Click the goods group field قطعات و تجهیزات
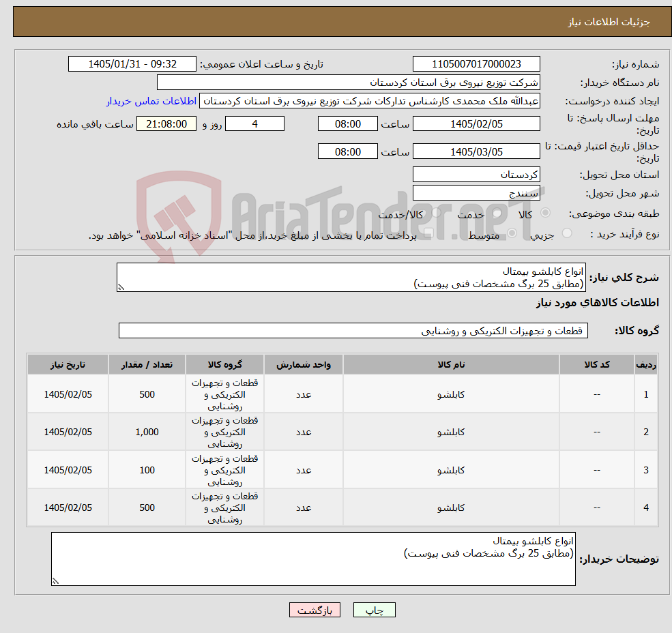 tap(353, 330)
